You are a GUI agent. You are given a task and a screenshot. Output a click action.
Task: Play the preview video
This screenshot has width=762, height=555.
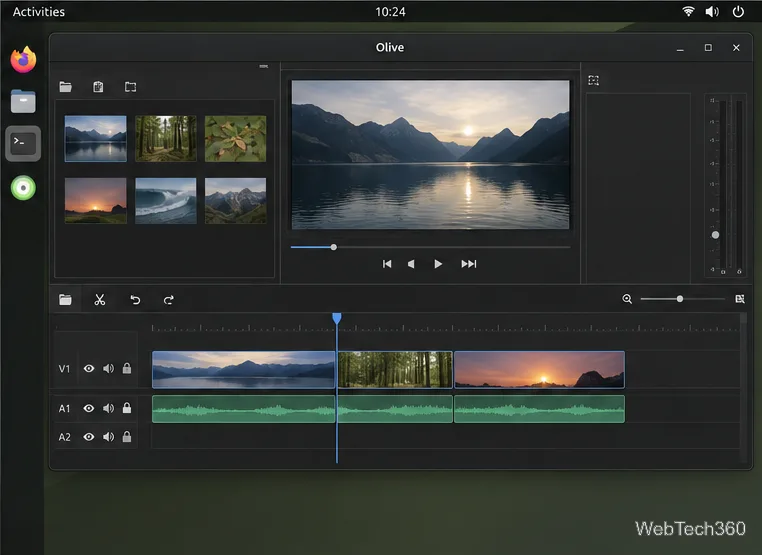[438, 264]
